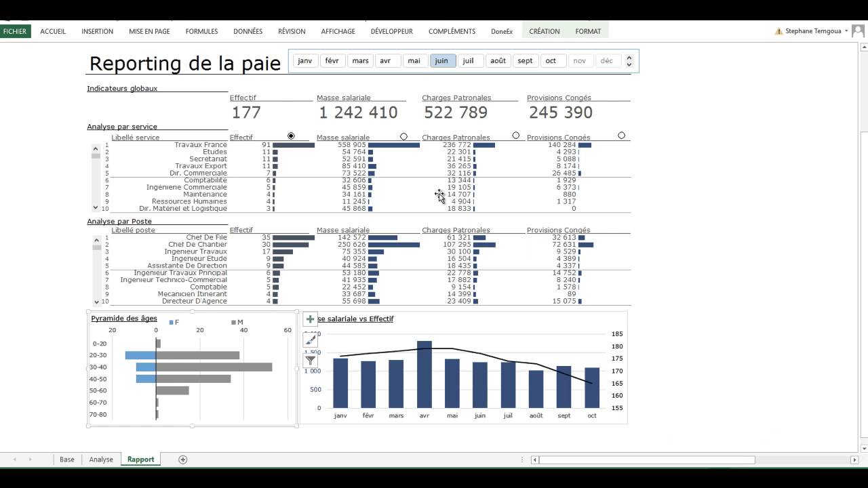Open the AFFICHAGE ribbon tab
This screenshot has width=868, height=488.
[x=338, y=31]
